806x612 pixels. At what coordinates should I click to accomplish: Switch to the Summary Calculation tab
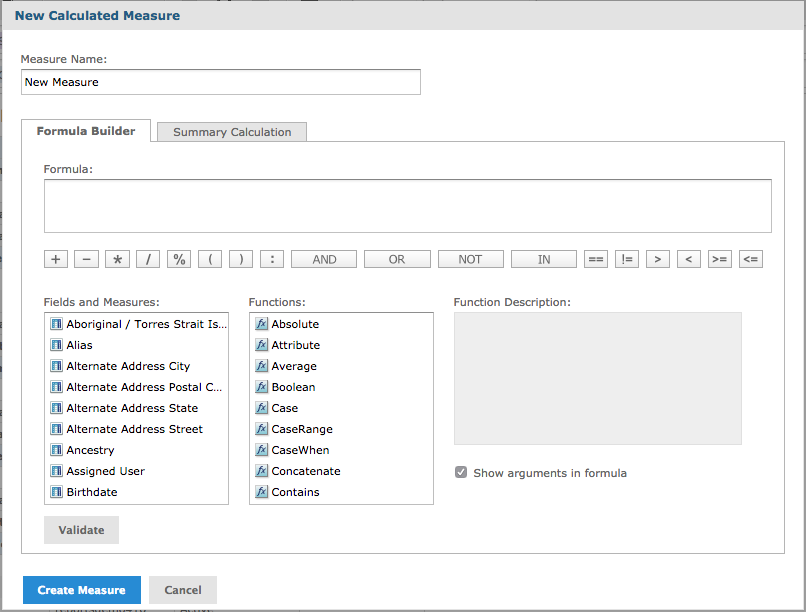click(232, 132)
